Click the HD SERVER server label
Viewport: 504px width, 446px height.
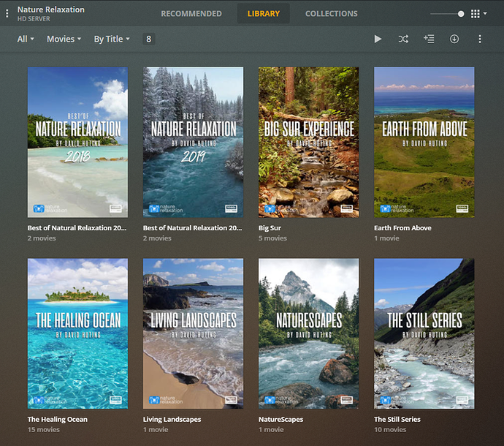[x=34, y=19]
